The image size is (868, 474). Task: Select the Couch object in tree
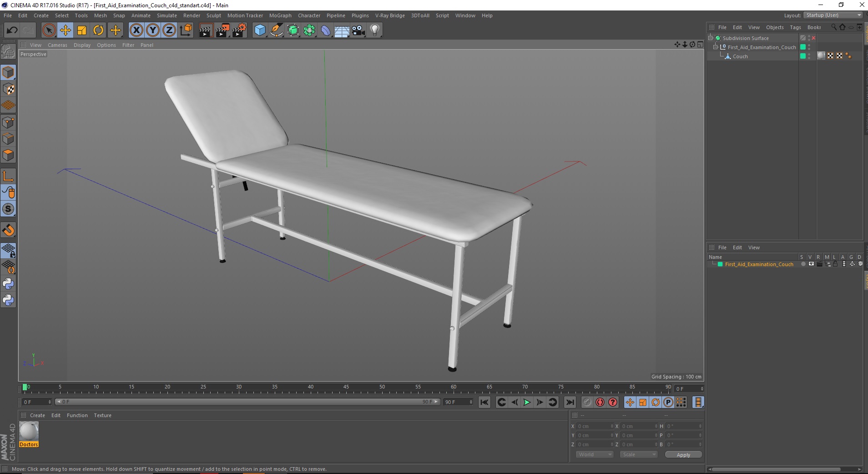pos(740,56)
